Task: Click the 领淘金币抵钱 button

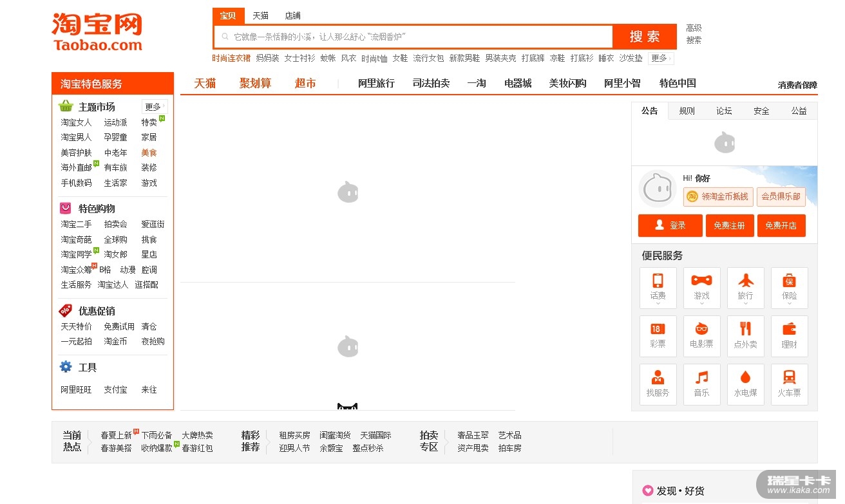Action: (x=718, y=196)
